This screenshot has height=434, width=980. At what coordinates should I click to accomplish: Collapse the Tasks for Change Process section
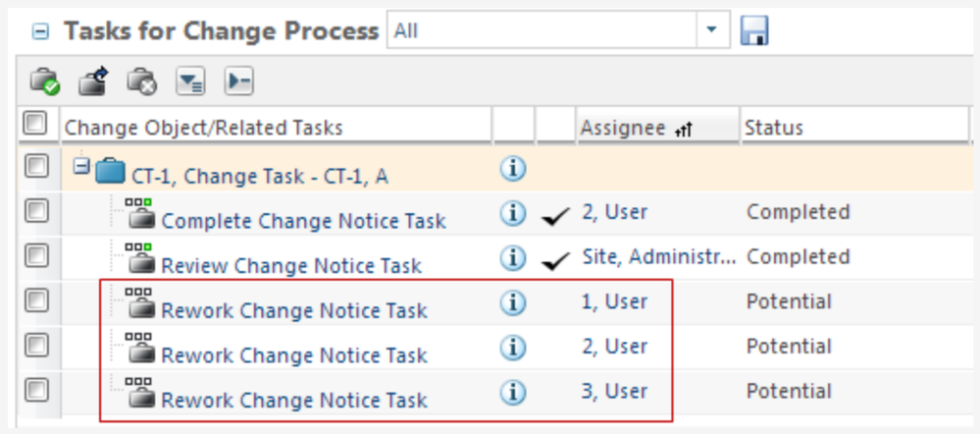click(40, 31)
